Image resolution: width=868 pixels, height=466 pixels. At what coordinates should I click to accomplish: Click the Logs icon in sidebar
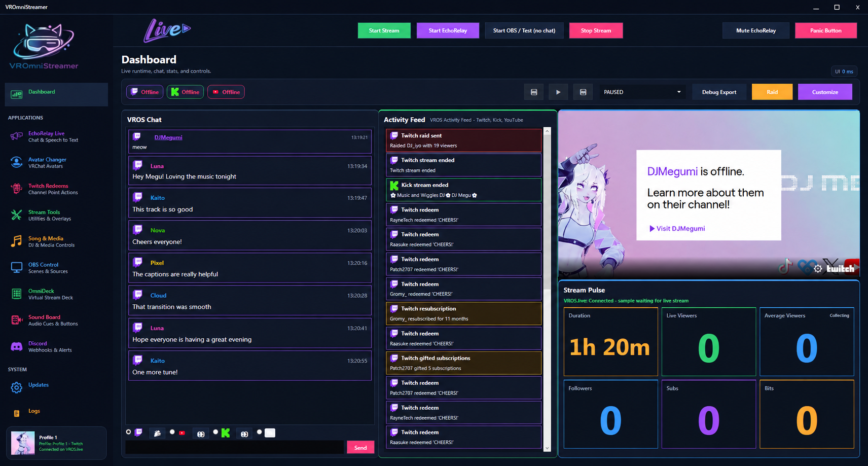[17, 413]
